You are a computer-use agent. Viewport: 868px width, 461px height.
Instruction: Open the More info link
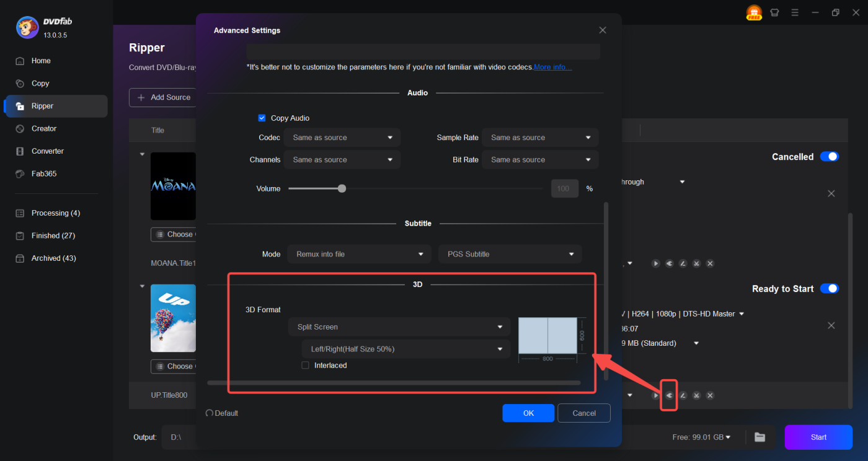(552, 67)
